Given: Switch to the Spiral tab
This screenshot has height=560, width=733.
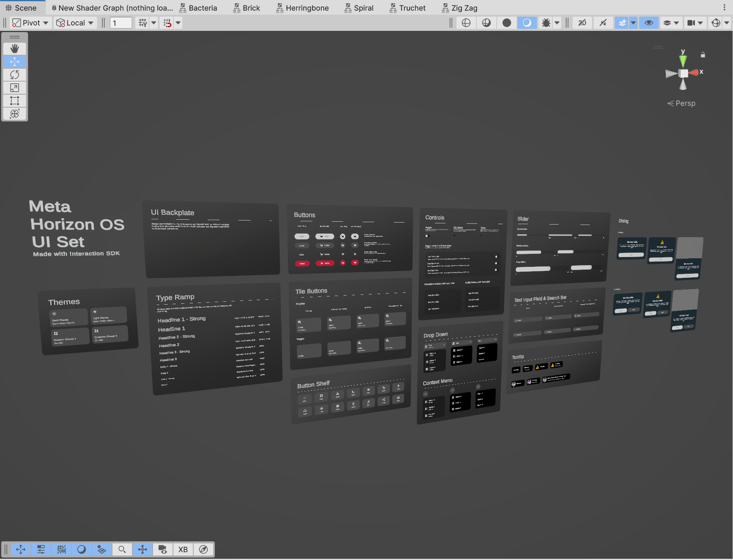Looking at the screenshot, I should pos(359,8).
